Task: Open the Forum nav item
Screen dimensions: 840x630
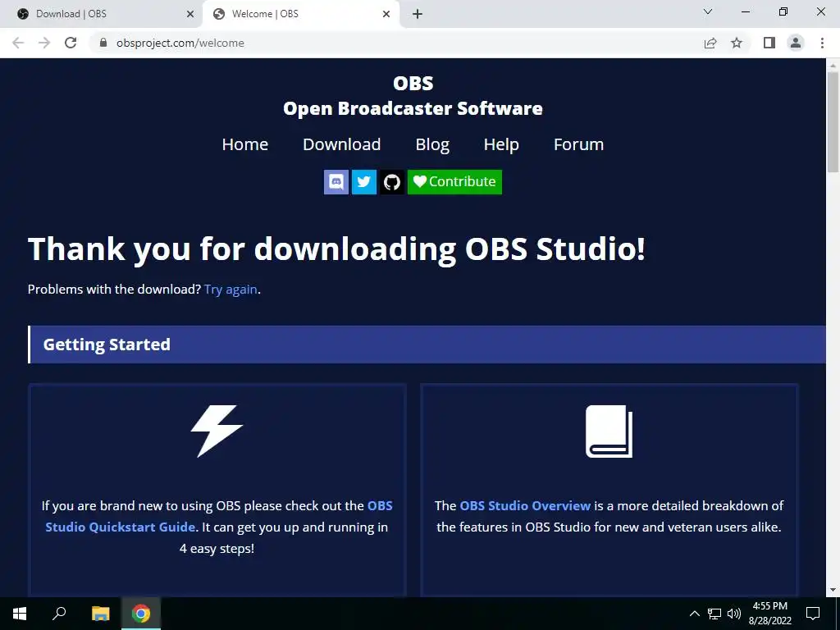Action: coord(578,144)
